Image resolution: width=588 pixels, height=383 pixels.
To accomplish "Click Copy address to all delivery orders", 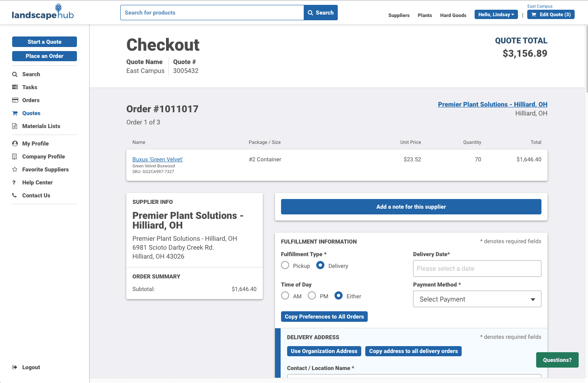I will [413, 351].
